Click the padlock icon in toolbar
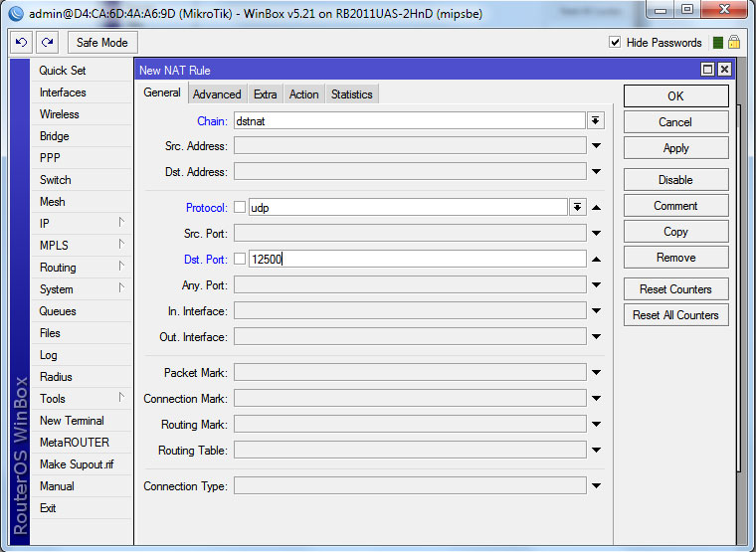This screenshot has width=756, height=552. tap(734, 43)
